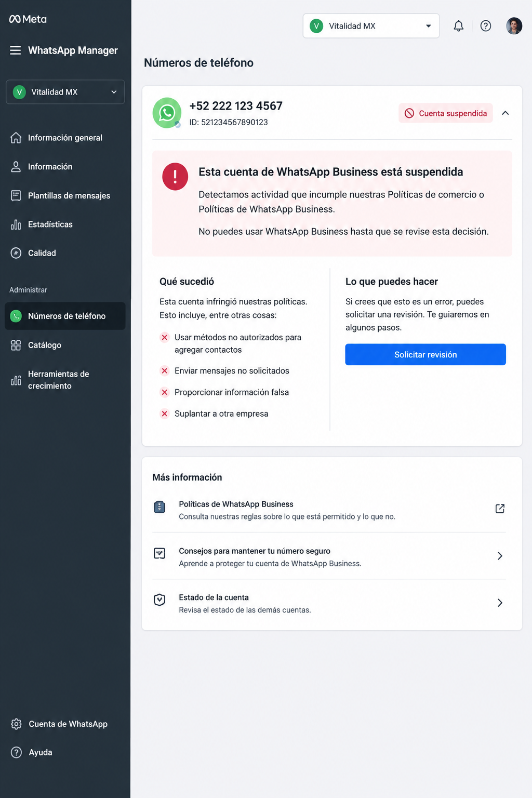Open the Estado de la cuenta row

[329, 603]
